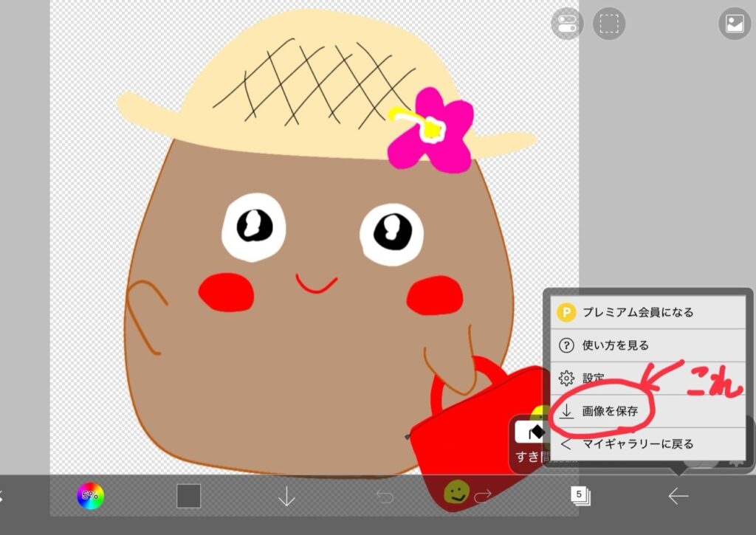Open the reference image window icon
The height and width of the screenshot is (535, 756).
tap(734, 24)
